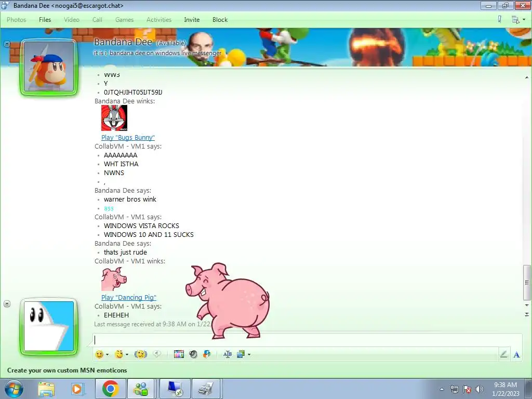Play the "Dancing Pig" wink
Screen dimensions: 532x399
tap(129, 298)
